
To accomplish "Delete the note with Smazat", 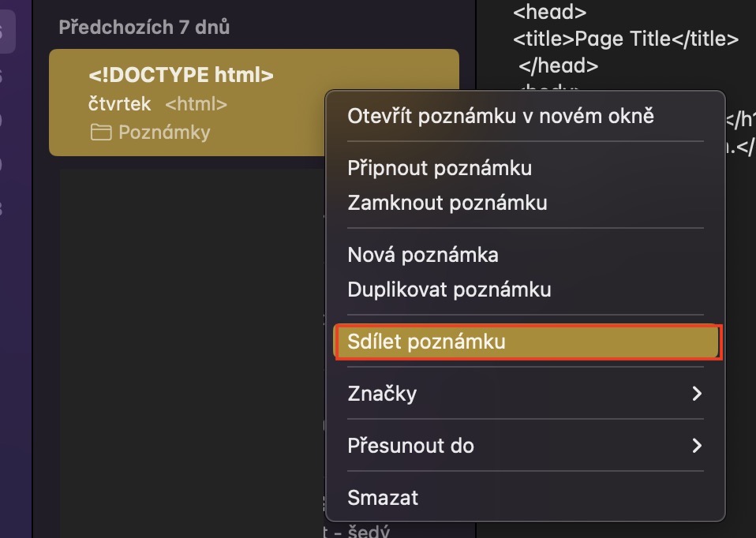I will point(383,498).
